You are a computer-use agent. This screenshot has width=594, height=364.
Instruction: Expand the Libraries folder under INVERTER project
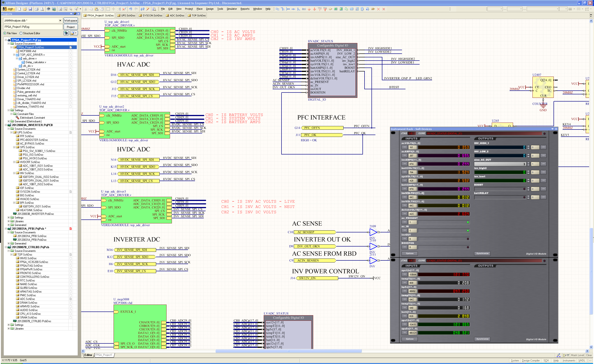point(9,221)
